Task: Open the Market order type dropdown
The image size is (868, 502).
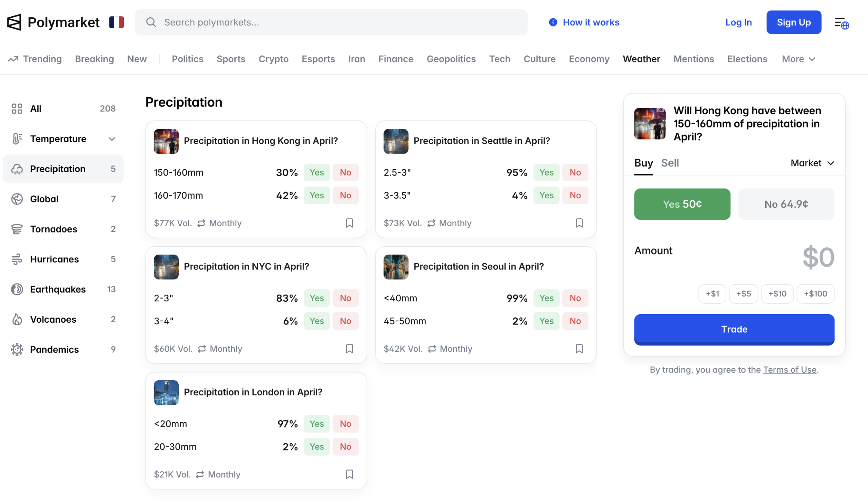Action: (812, 163)
